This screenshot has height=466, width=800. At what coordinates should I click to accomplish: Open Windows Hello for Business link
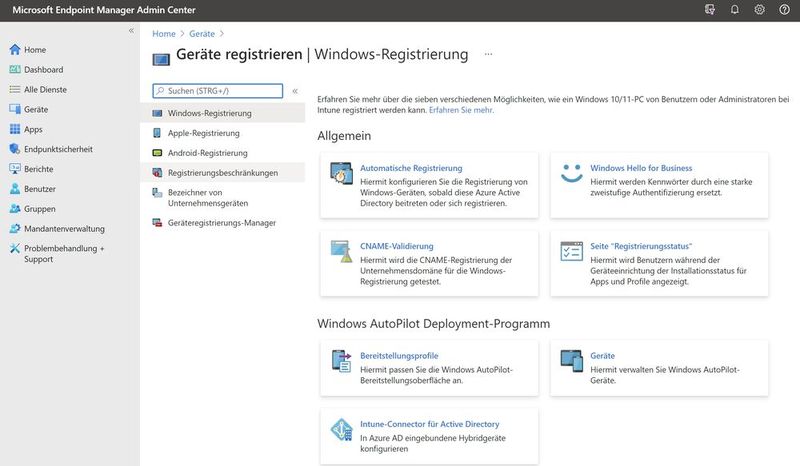641,168
